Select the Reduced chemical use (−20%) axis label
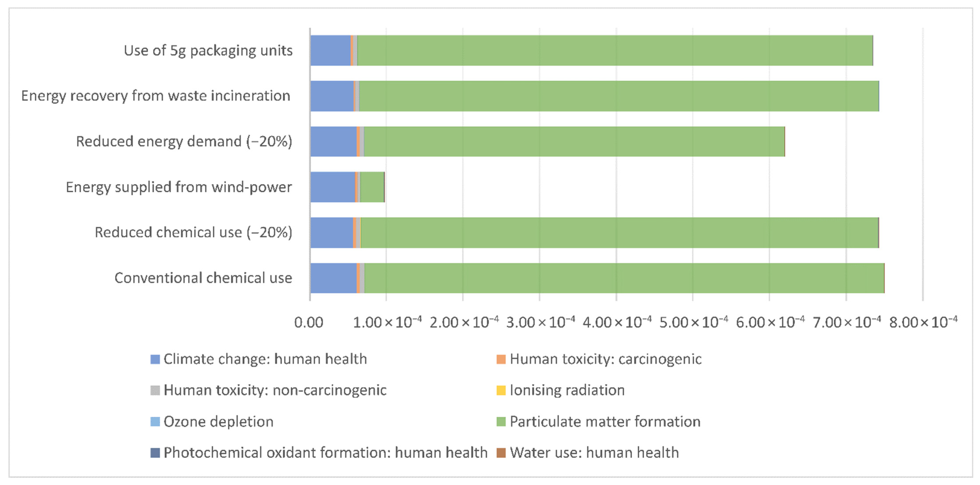Image resolution: width=980 pixels, height=485 pixels. (x=193, y=232)
